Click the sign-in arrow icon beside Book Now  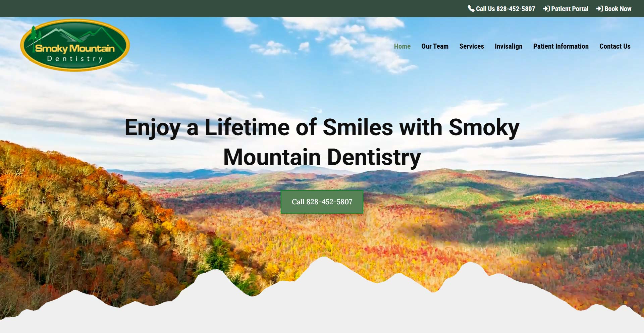pyautogui.click(x=599, y=9)
